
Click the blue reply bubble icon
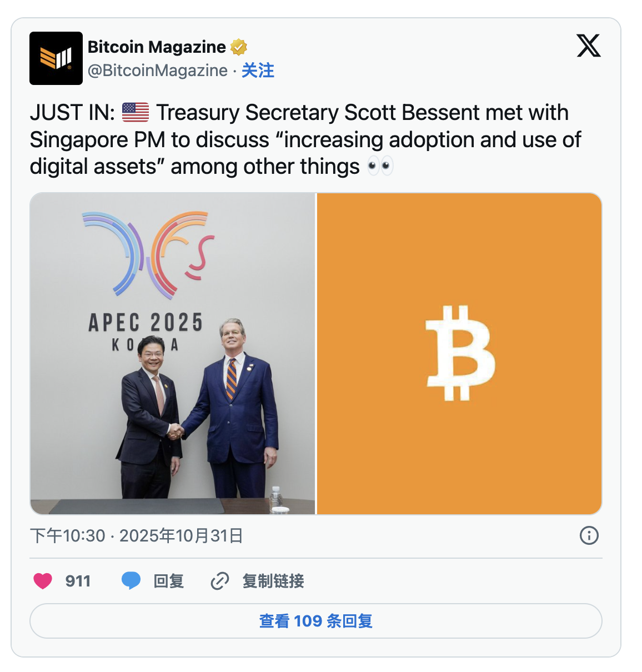(131, 581)
